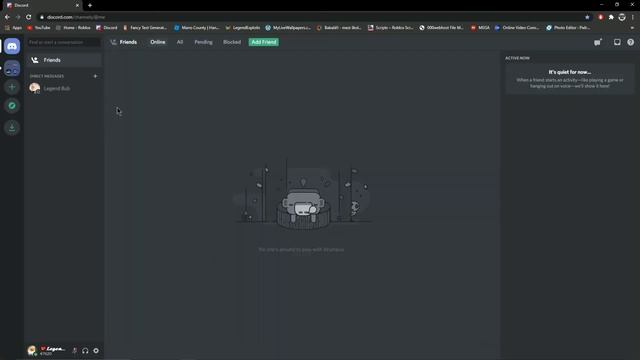The height and width of the screenshot is (360, 640).
Task: Click the green Add Friend button
Action: (264, 42)
